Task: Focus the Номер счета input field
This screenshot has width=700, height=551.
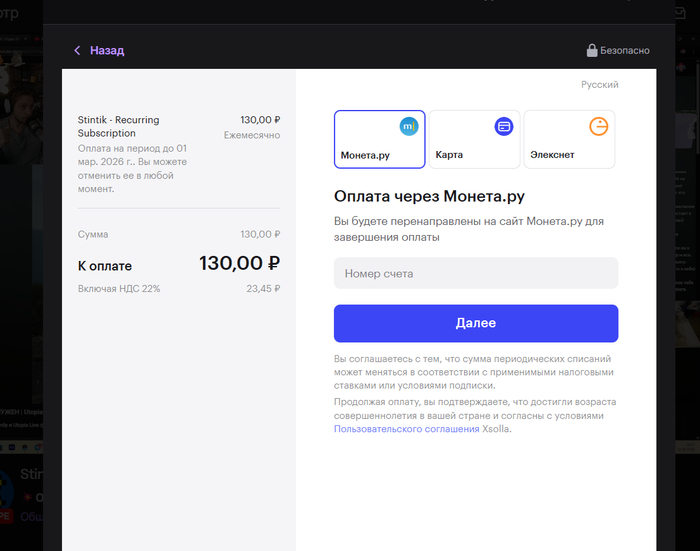Action: point(476,273)
